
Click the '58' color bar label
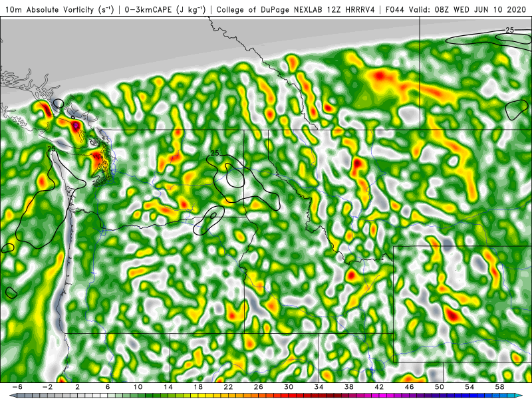pos(500,387)
